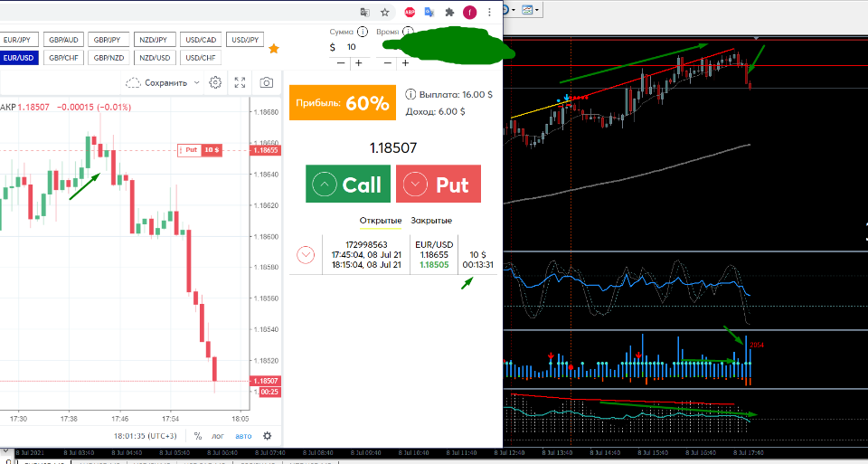Screen dimensions: 868x464
Task: Select the GBP/NZD pair
Action: tap(108, 58)
